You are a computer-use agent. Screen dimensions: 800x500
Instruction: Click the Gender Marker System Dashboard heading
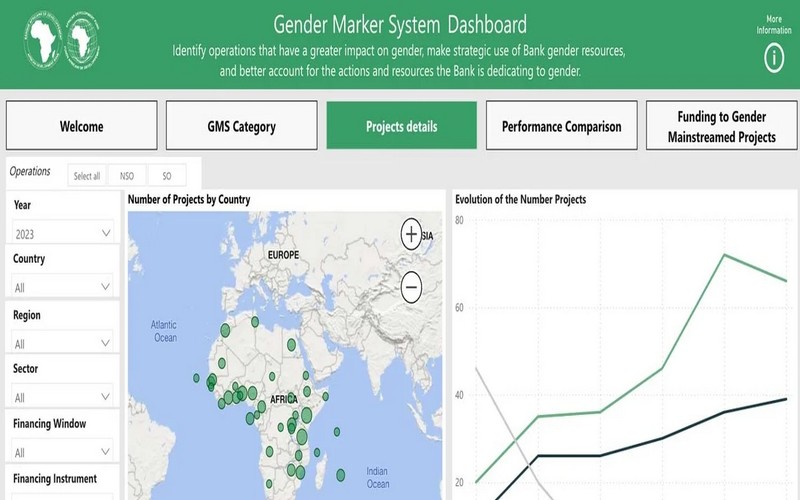coord(399,24)
